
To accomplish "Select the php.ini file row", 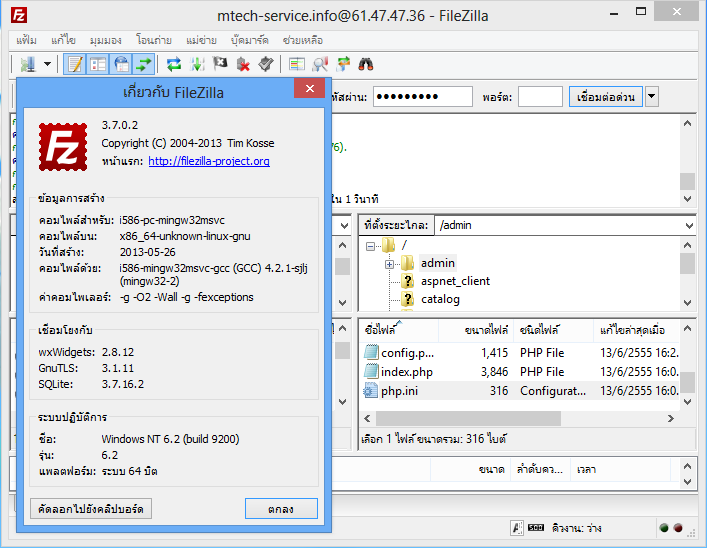I will 520,391.
